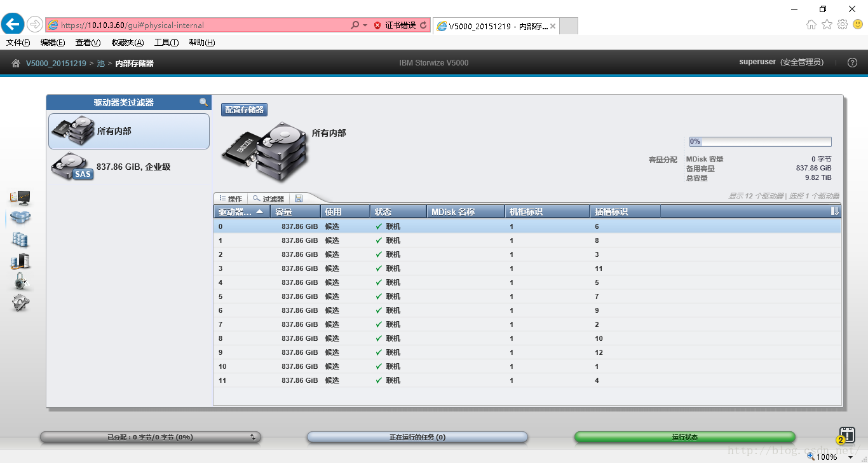The image size is (868, 463).
Task: Select drive row with slot 10
Action: [x=527, y=338]
